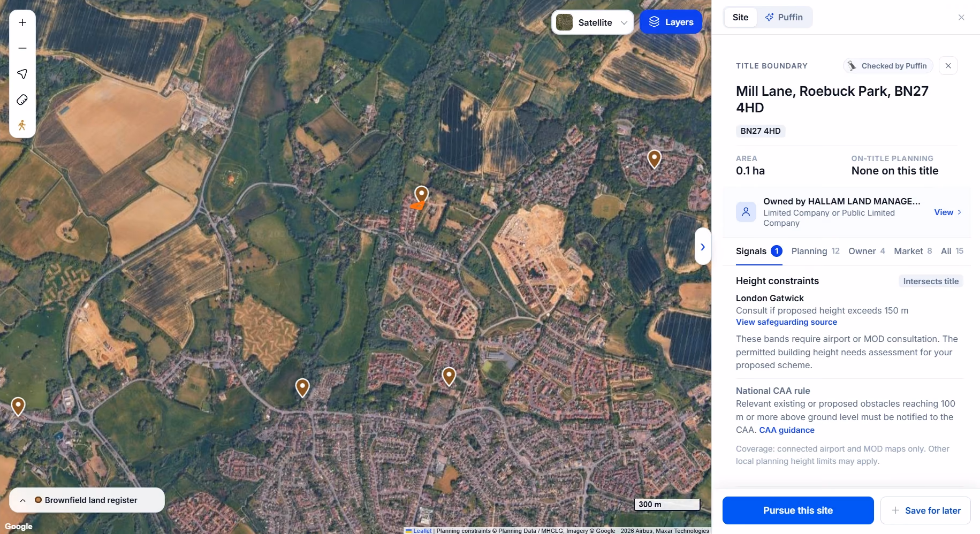Select the Planning tab
The width and height of the screenshot is (980, 534).
click(x=815, y=251)
